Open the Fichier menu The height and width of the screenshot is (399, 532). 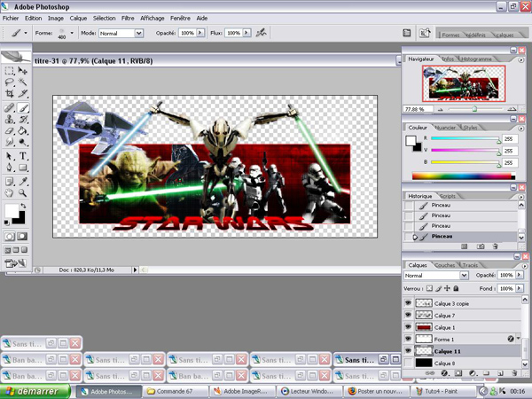coord(11,19)
